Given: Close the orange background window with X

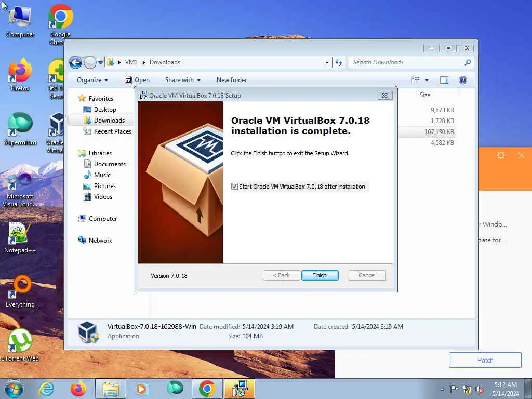Looking at the screenshot, I should pyautogui.click(x=522, y=155).
